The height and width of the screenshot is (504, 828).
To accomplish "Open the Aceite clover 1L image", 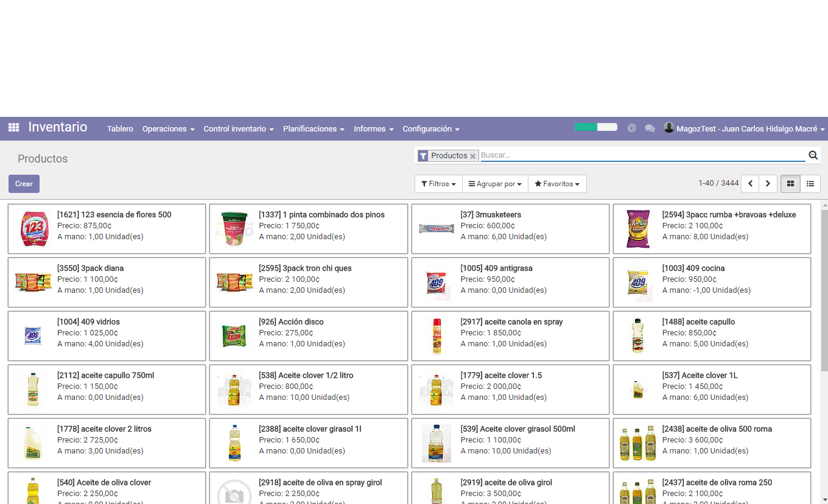I will (x=637, y=390).
